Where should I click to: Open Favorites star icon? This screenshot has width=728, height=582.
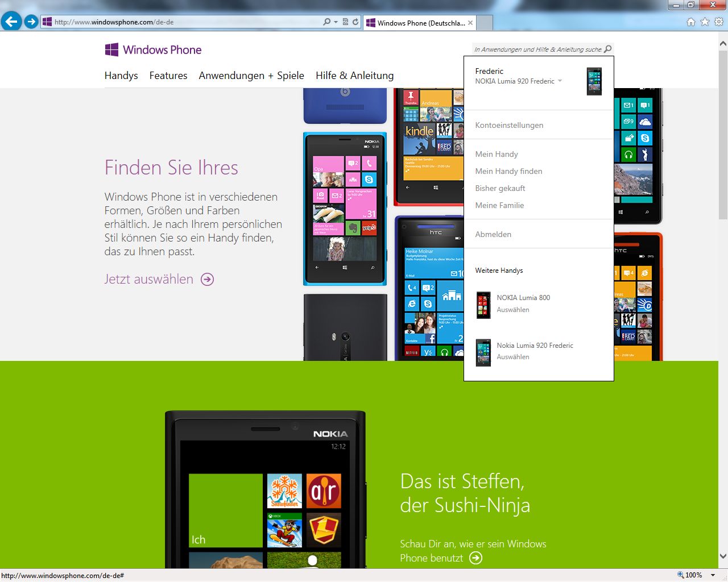705,22
